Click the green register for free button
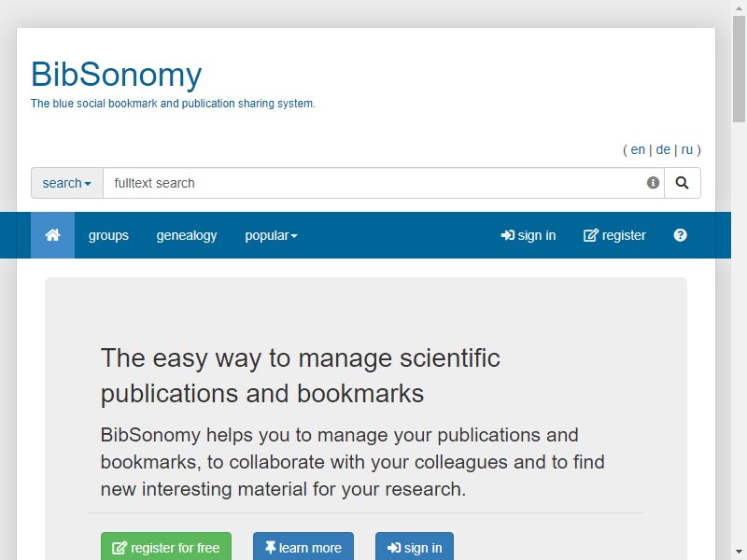This screenshot has height=560, width=747. click(x=166, y=548)
